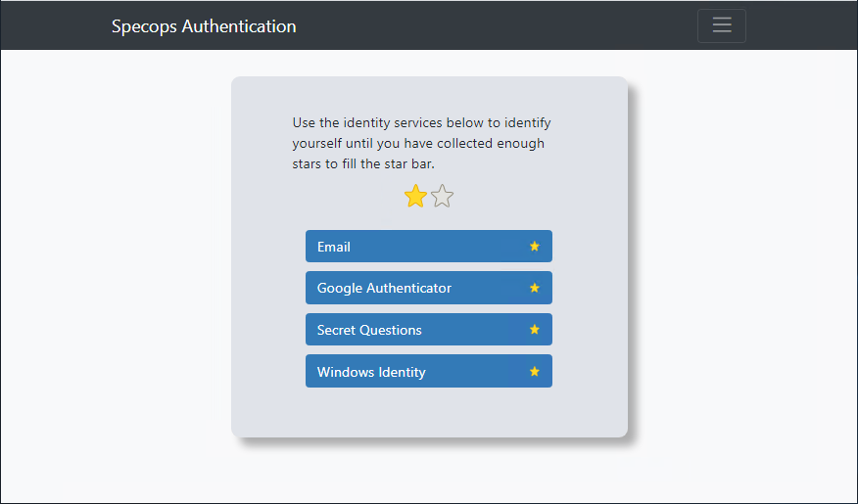Click the Secret Questions label text
Image resolution: width=858 pixels, height=504 pixels.
369,330
